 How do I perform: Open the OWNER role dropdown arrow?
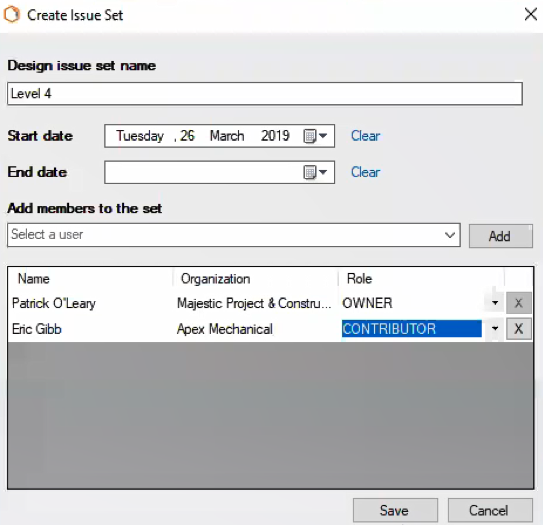[495, 303]
